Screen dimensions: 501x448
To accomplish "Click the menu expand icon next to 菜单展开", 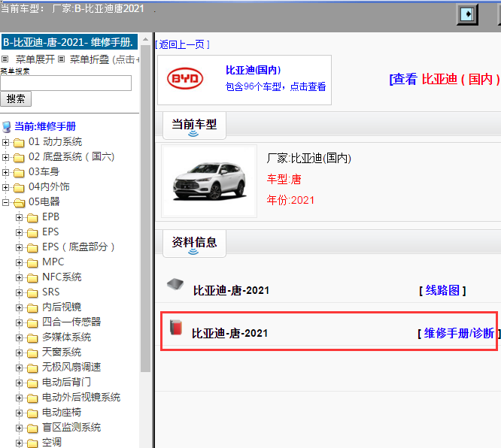I will (5, 59).
